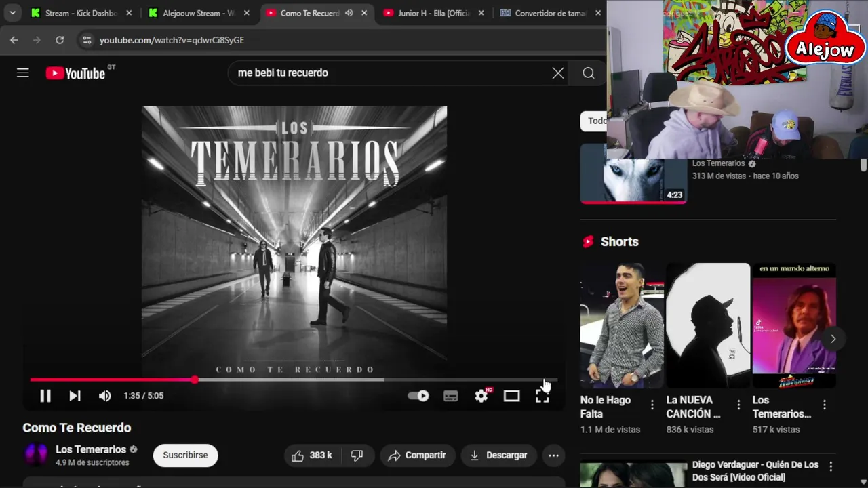Open options for No le Hago Falta short

[652, 405]
